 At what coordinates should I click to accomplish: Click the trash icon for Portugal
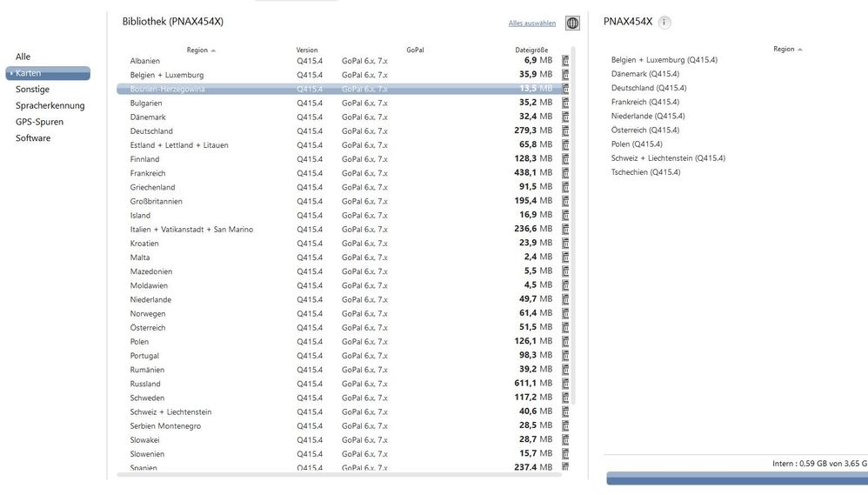click(565, 356)
